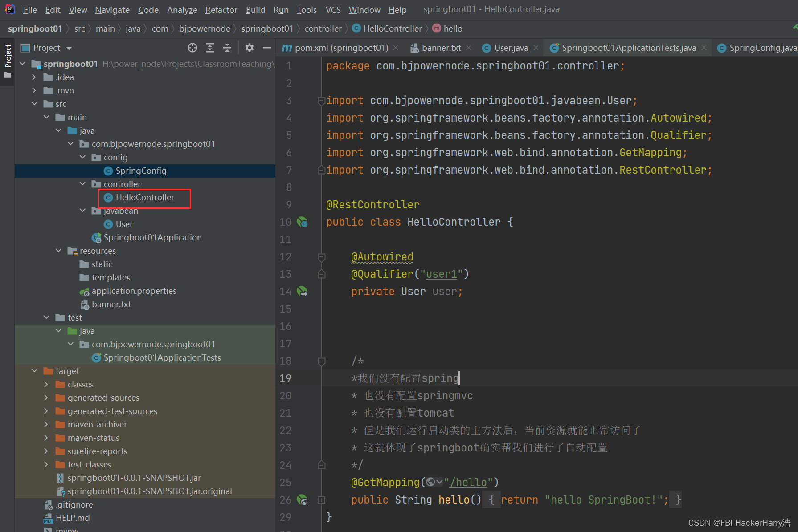798x532 pixels.
Task: Collapse the resources folder
Action: coord(58,251)
